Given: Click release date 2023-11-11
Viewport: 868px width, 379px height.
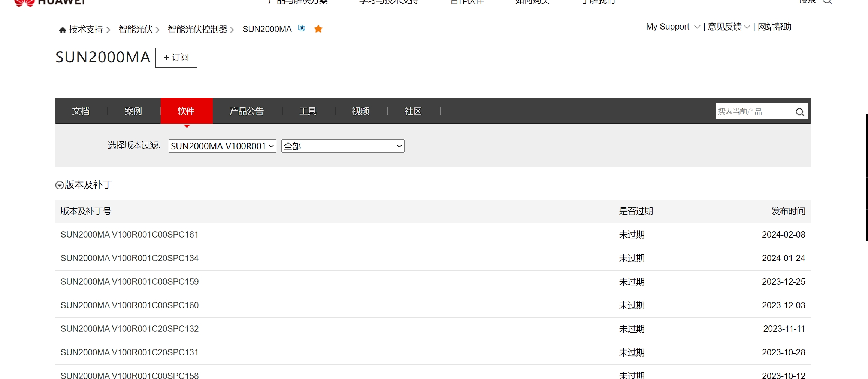Looking at the screenshot, I should click(x=784, y=329).
